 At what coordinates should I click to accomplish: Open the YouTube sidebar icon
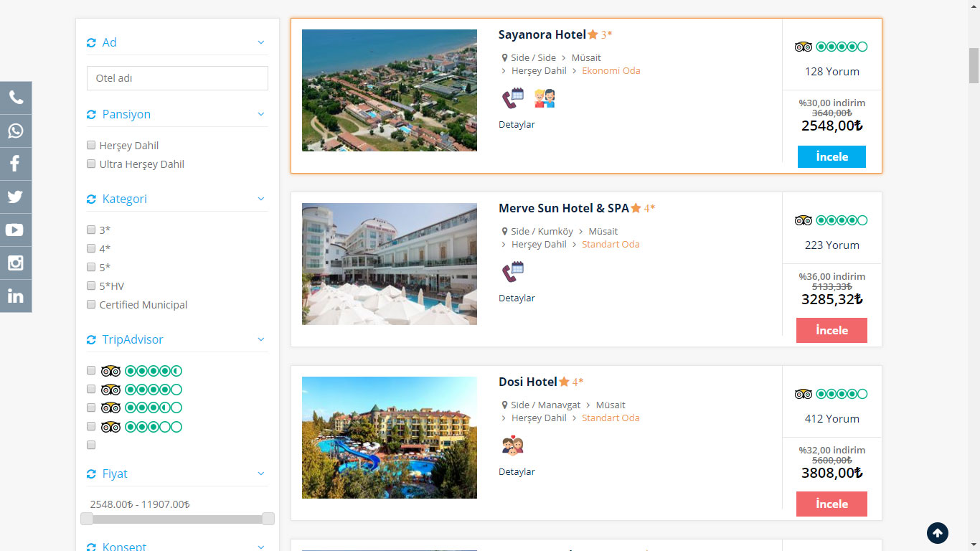[x=16, y=230]
